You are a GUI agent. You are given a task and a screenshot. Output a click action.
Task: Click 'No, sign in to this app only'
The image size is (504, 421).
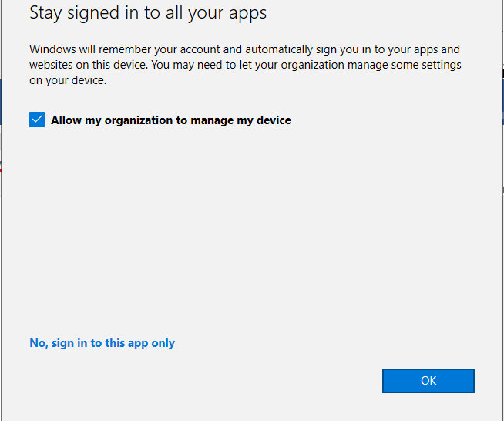click(102, 343)
